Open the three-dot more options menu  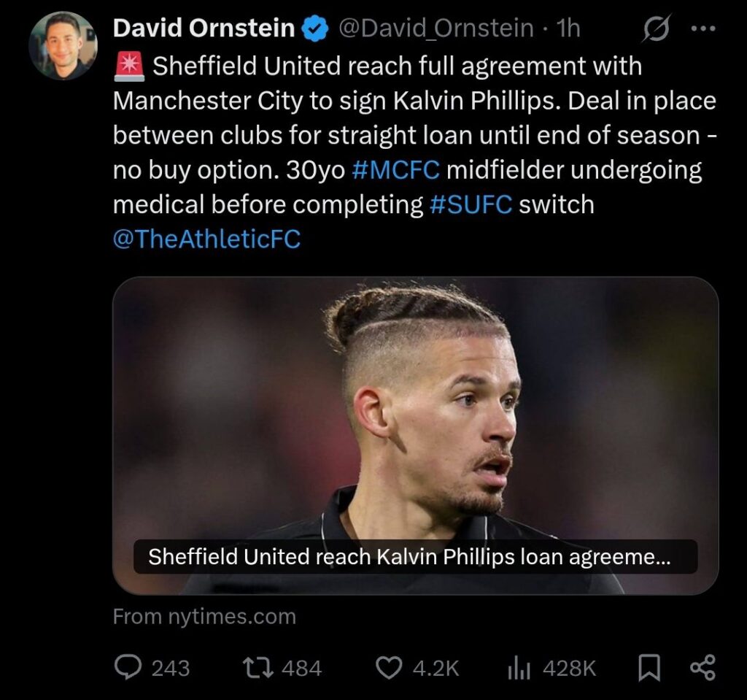(x=703, y=29)
